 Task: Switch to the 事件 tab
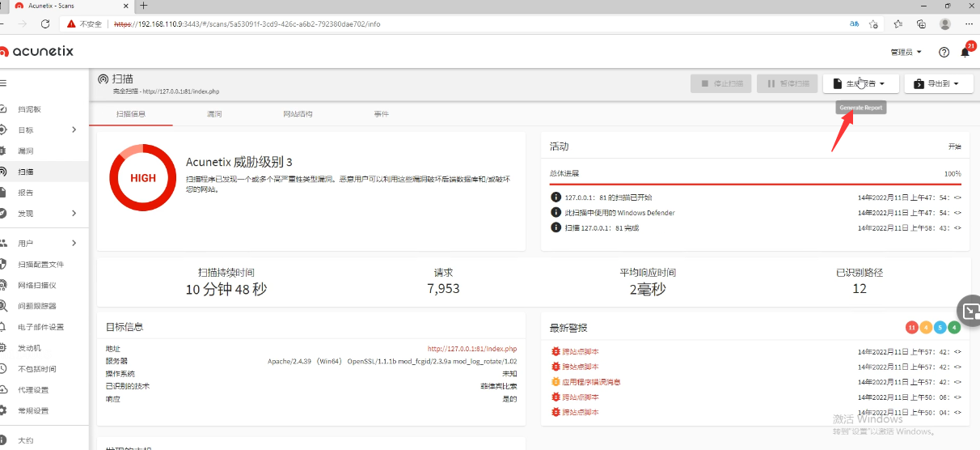click(x=382, y=114)
